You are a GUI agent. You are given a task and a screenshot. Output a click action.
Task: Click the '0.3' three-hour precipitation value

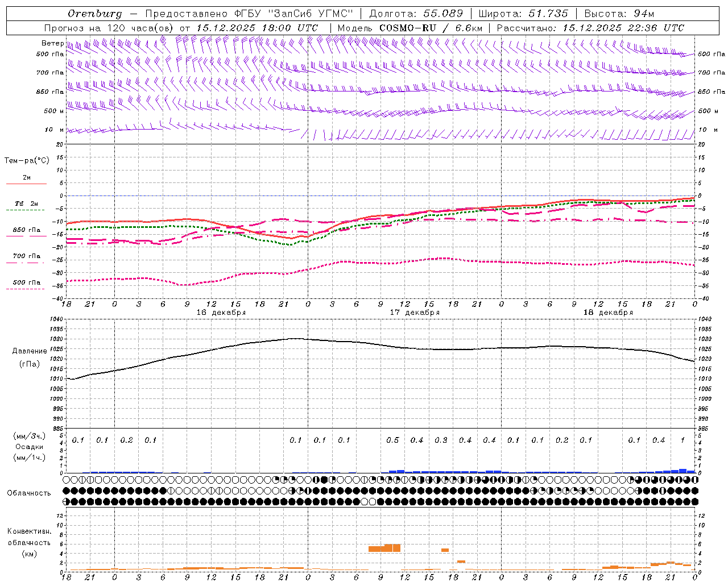(x=441, y=440)
